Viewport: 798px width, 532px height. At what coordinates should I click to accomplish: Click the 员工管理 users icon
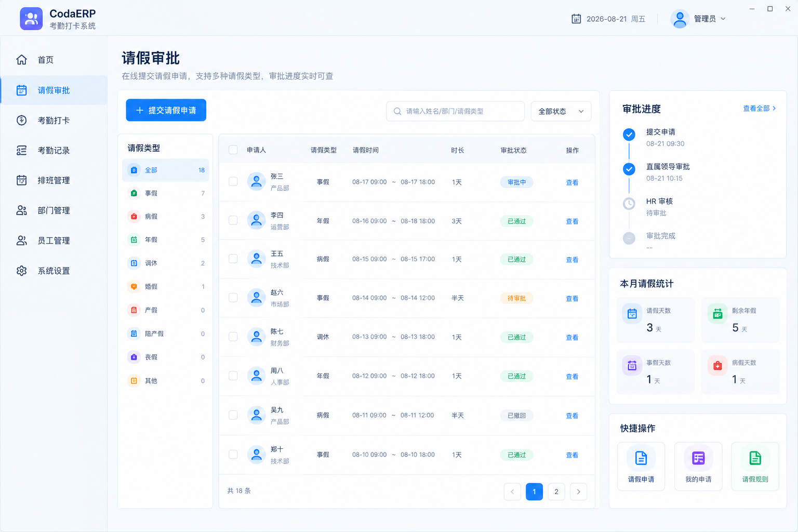(x=21, y=241)
